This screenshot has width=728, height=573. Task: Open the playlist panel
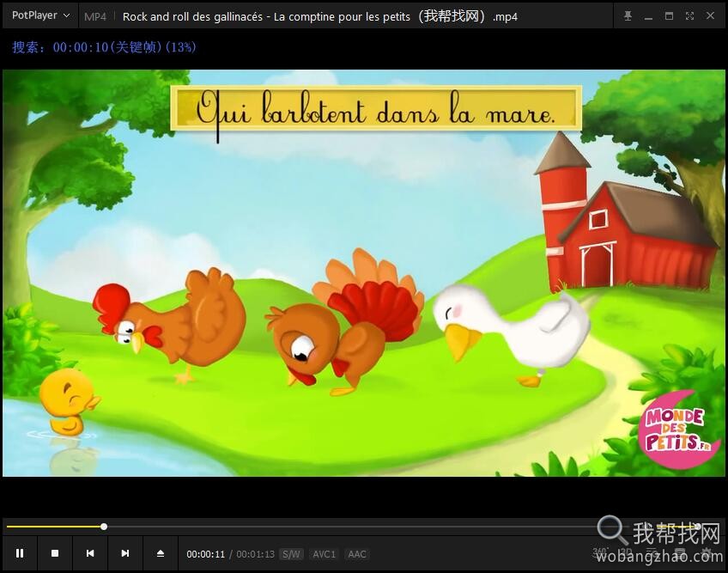click(x=652, y=552)
